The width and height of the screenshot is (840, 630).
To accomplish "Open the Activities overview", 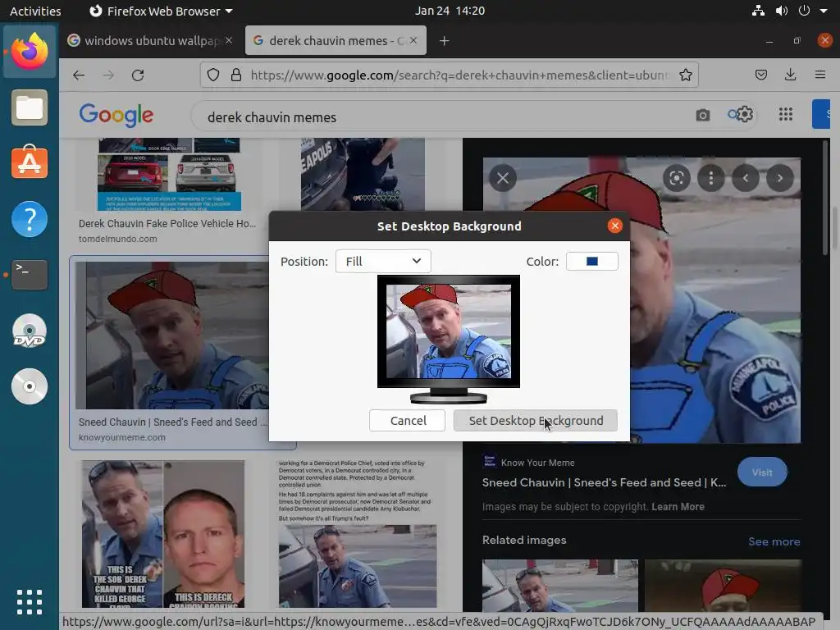I will 35,11.
